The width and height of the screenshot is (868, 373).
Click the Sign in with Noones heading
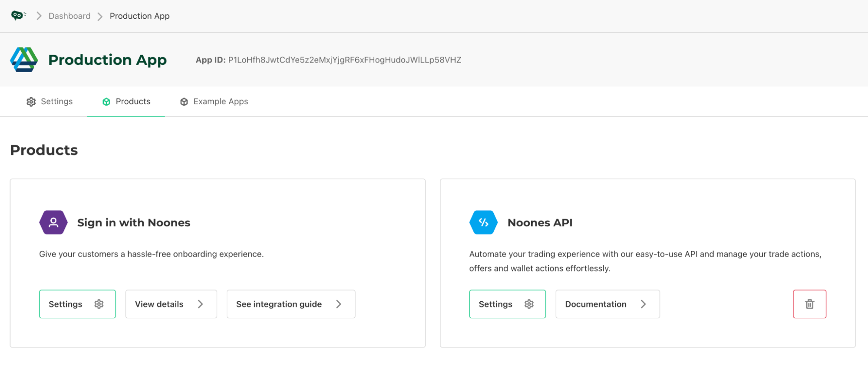point(134,223)
